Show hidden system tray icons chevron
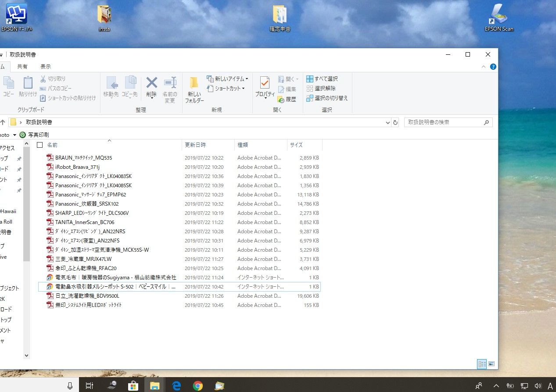This screenshot has width=556, height=392. click(x=496, y=386)
